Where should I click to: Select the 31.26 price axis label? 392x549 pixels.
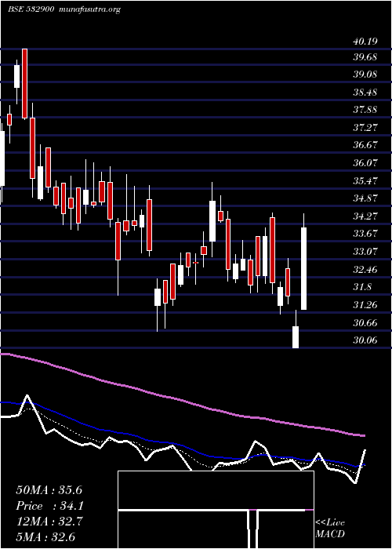[x=365, y=305]
